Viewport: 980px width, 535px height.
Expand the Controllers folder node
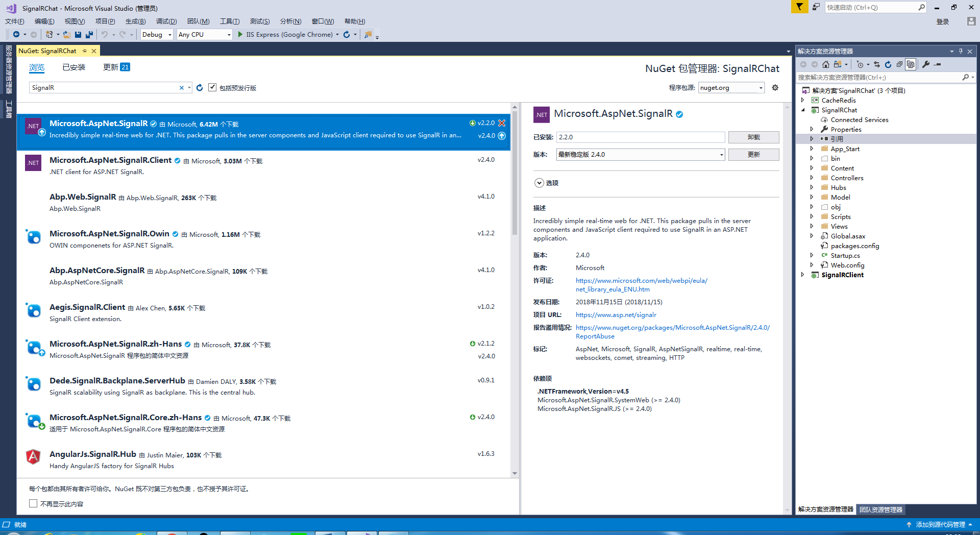coord(812,178)
